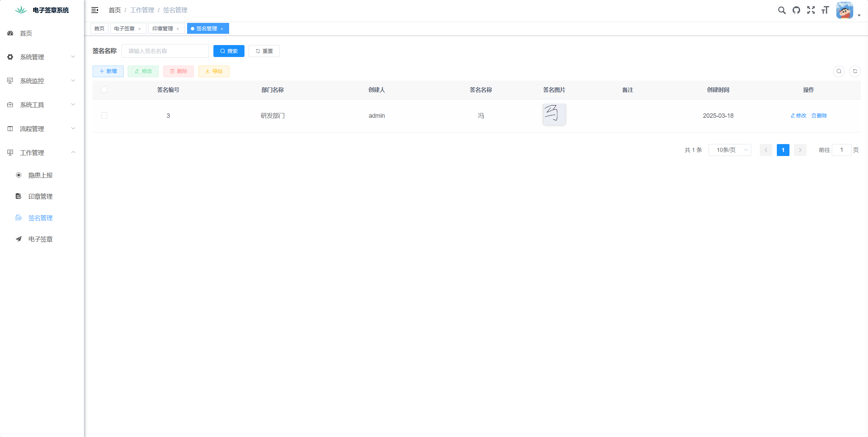Check the select-all checkbox in table header
This screenshot has height=437, width=868.
[x=104, y=89]
